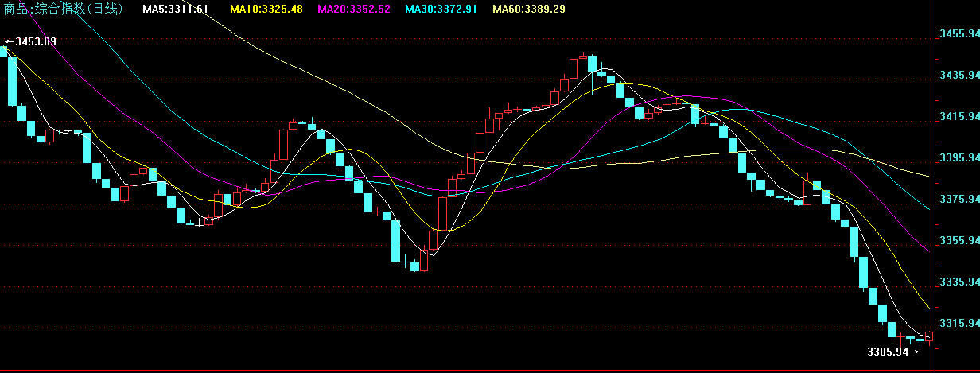The width and height of the screenshot is (980, 373).
Task: Click the 3415.94 price axis label
Action: coord(959,117)
